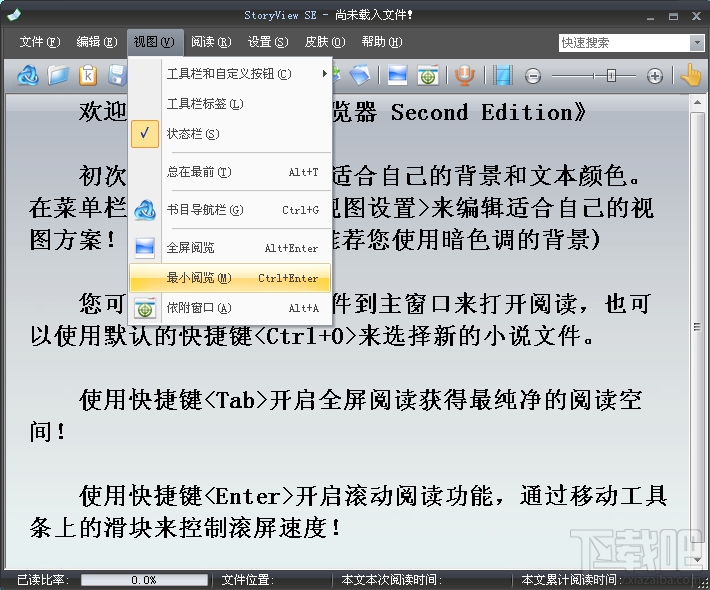Click the scrollbar down arrow
Viewport: 710px width, 590px height.
[x=697, y=560]
